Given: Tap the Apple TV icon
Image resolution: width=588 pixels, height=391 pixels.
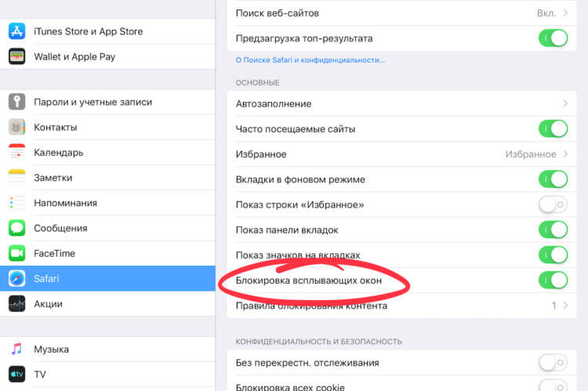Looking at the screenshot, I should [x=17, y=374].
